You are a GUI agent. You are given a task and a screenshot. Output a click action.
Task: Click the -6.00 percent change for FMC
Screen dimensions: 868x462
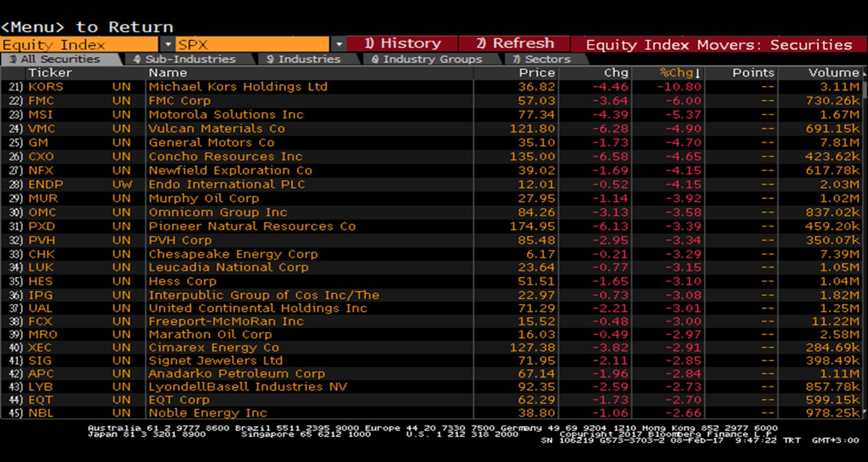point(683,101)
